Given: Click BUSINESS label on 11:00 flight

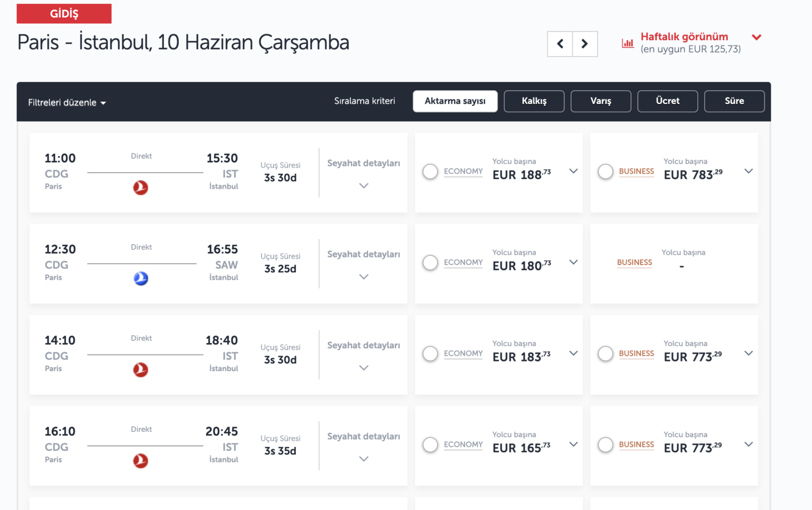Looking at the screenshot, I should click(x=636, y=171).
